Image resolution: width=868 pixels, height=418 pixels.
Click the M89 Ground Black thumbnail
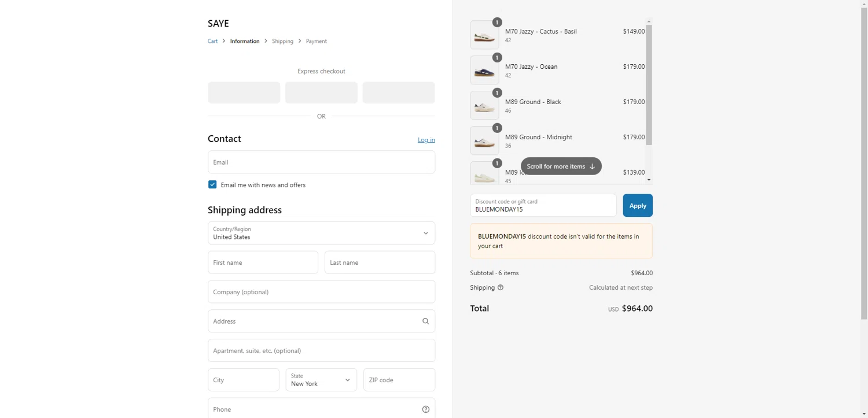484,106
